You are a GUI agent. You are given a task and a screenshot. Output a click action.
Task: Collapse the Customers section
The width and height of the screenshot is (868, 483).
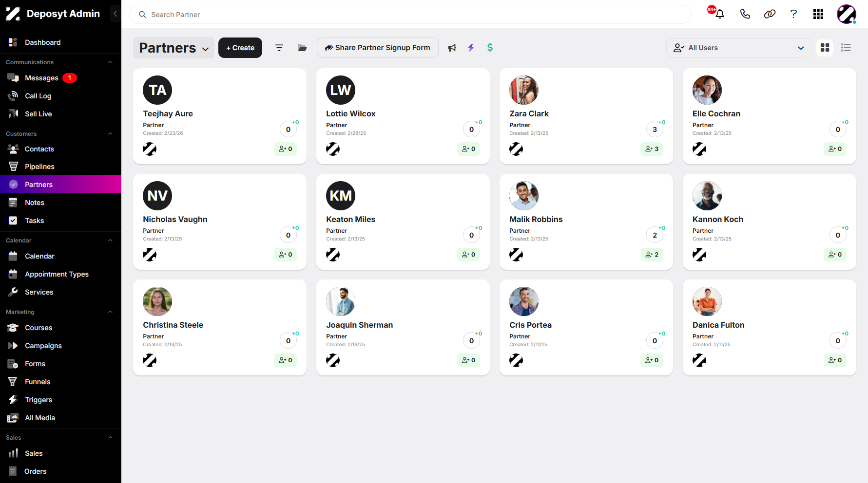[110, 134]
